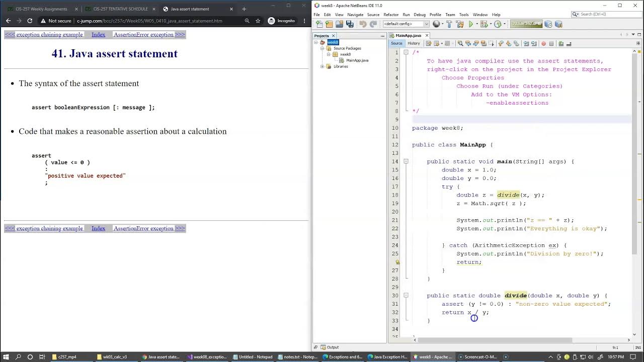Collapse the Source Packages node
644x362 pixels.
pos(323,48)
